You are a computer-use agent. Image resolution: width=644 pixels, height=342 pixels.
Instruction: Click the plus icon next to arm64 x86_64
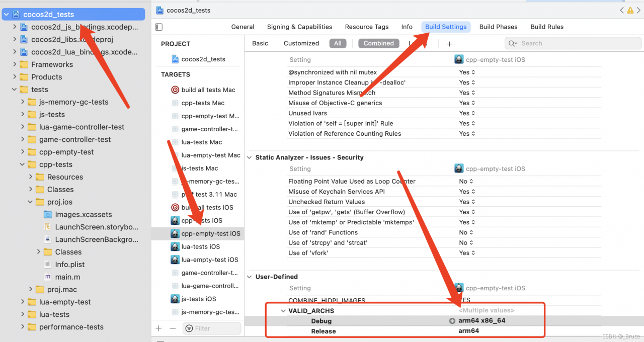(452, 321)
